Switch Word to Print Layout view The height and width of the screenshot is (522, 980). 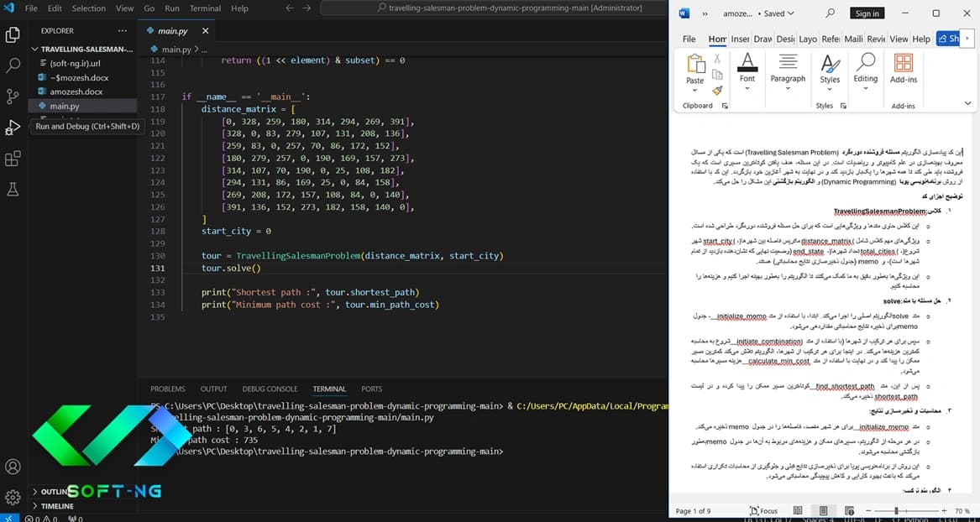pos(823,511)
